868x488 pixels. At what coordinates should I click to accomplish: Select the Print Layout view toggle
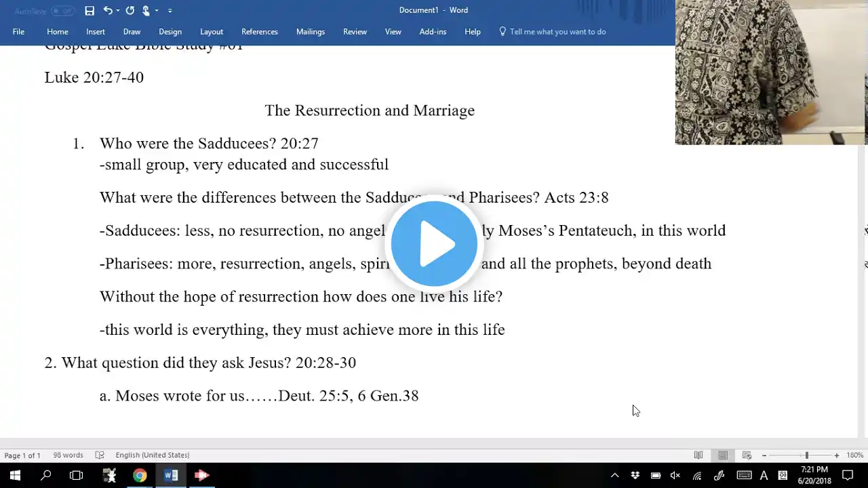[x=723, y=455]
